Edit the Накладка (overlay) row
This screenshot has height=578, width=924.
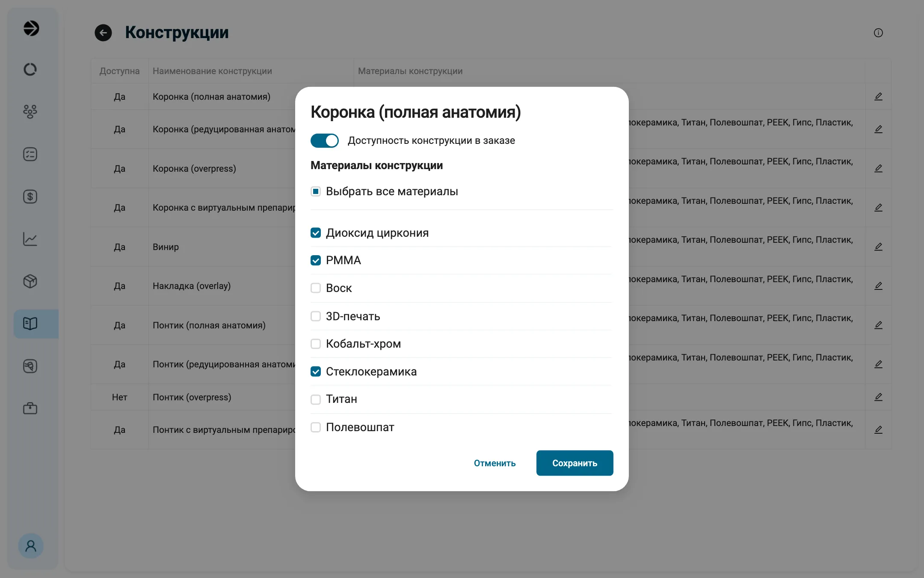pos(878,286)
